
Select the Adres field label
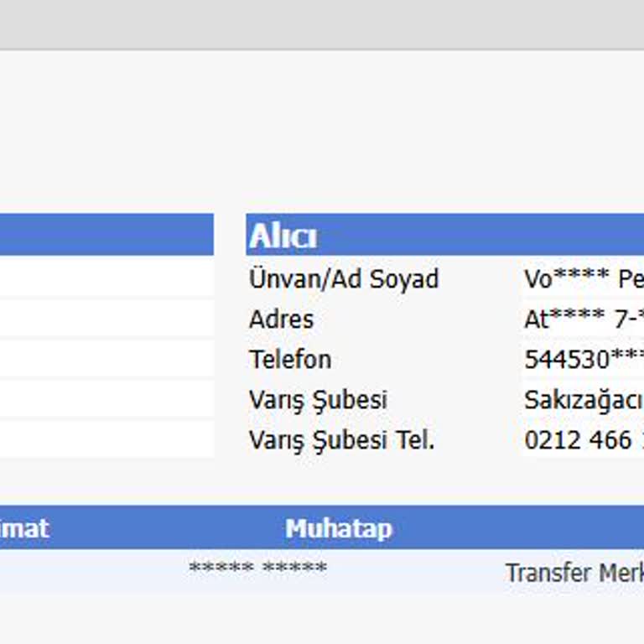281,319
